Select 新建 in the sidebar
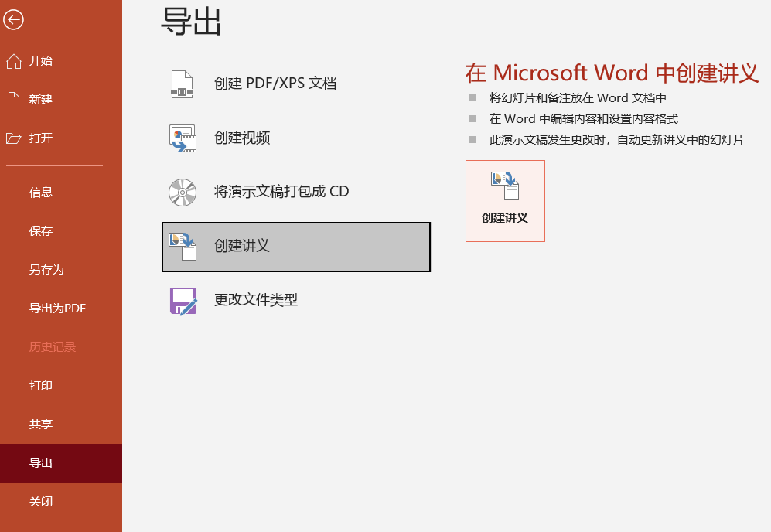771x532 pixels. coord(61,99)
